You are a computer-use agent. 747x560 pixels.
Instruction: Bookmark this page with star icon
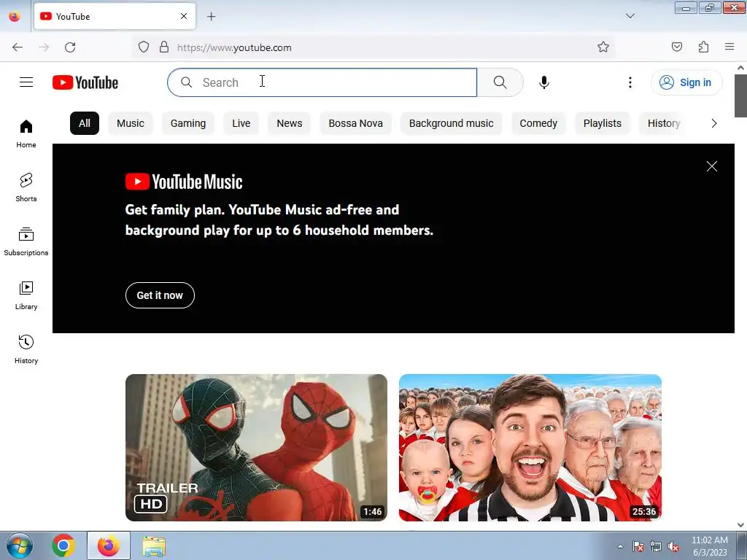click(x=603, y=47)
